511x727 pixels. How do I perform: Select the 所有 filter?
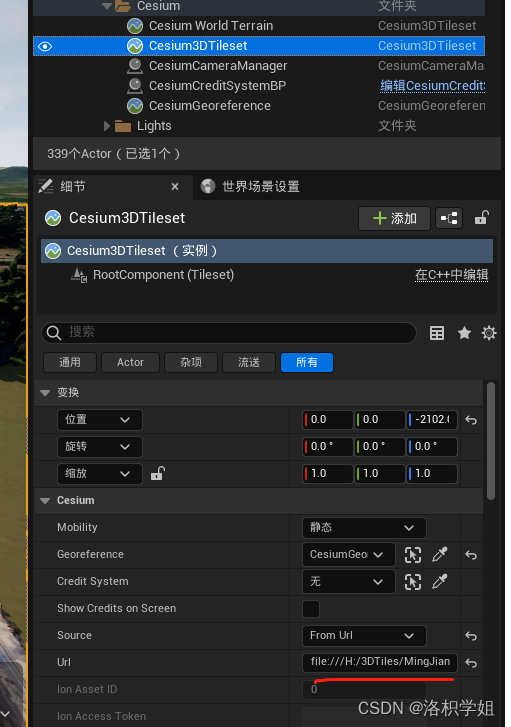pyautogui.click(x=307, y=362)
